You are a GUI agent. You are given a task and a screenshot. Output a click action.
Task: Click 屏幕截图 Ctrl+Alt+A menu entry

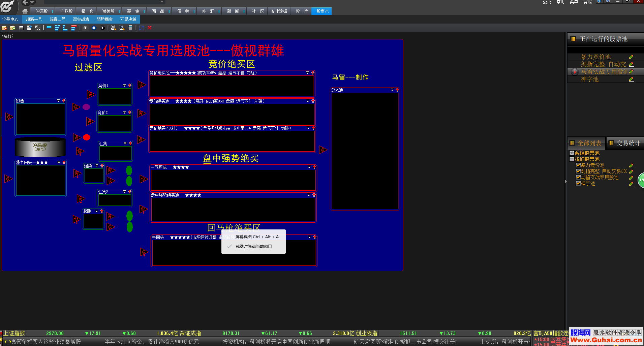253,237
